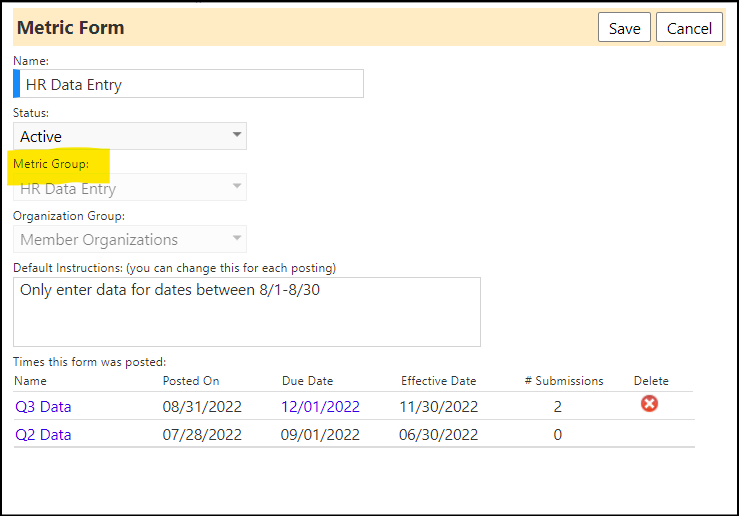This screenshot has width=739, height=516.
Task: Click the submissions count 2 for Q3 Data
Action: click(x=558, y=406)
